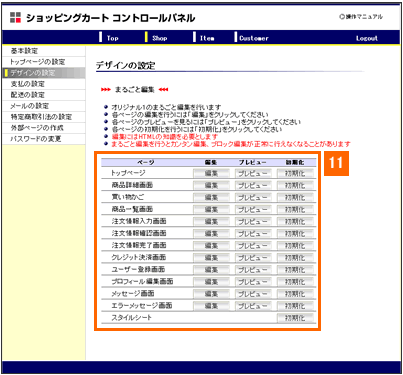This screenshot has width=403, height=375.
Task: Preview the エラーメッセージ画面 page
Action: click(x=253, y=306)
